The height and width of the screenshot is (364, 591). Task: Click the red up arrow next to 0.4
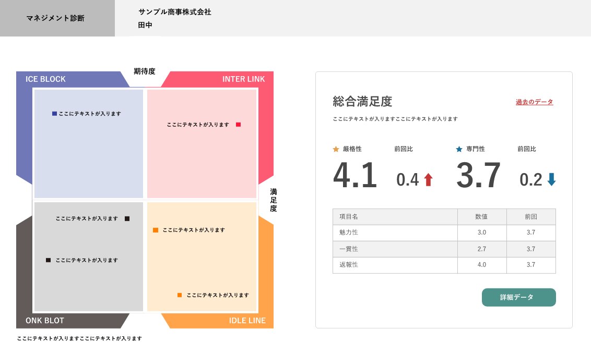tap(428, 180)
